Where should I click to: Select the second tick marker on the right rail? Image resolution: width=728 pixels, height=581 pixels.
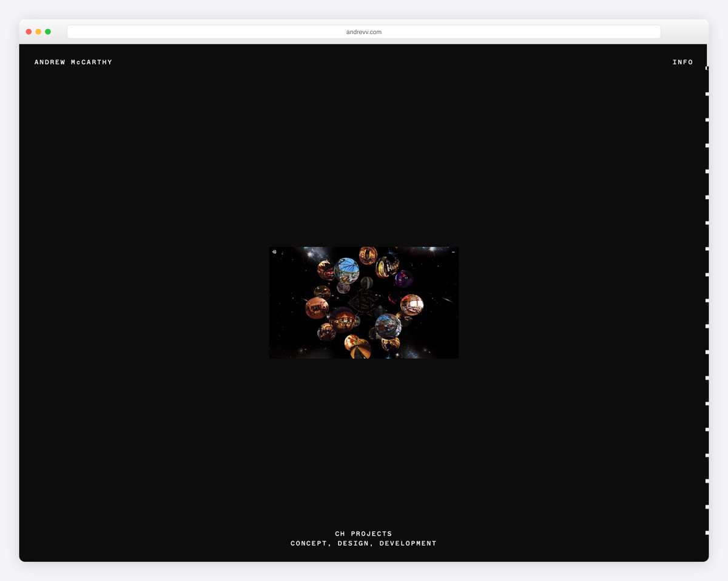pyautogui.click(x=707, y=94)
